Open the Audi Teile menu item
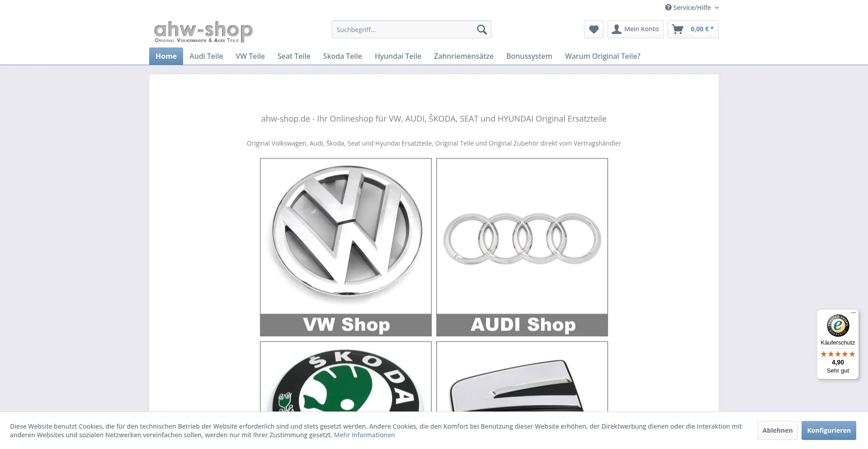 206,56
